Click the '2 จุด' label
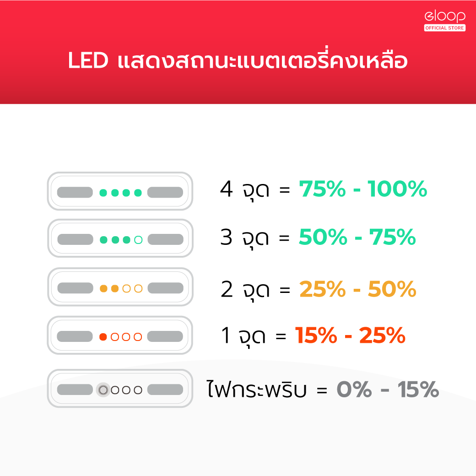 244,290
